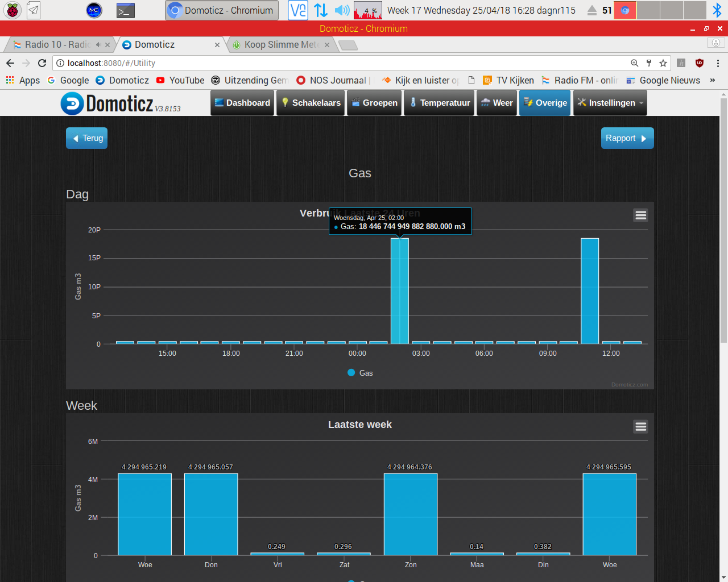
Task: Click the page vertical scrollbar
Action: pos(723,221)
